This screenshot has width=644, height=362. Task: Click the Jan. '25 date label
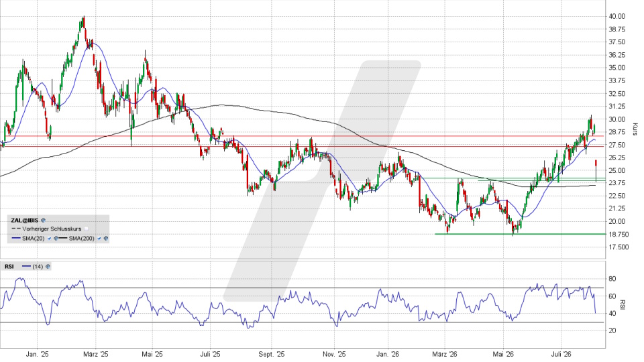37,354
